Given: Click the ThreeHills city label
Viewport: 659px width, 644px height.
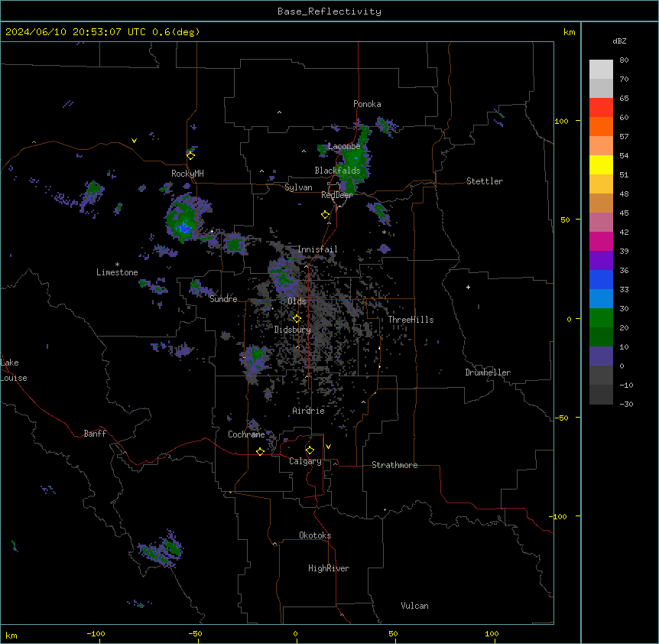Looking at the screenshot, I should pyautogui.click(x=411, y=320).
